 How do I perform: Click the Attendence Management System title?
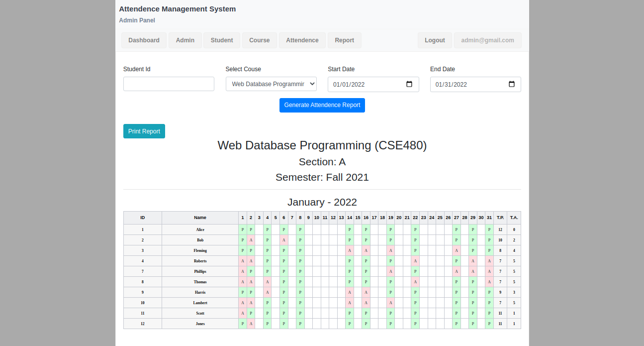pyautogui.click(x=178, y=9)
